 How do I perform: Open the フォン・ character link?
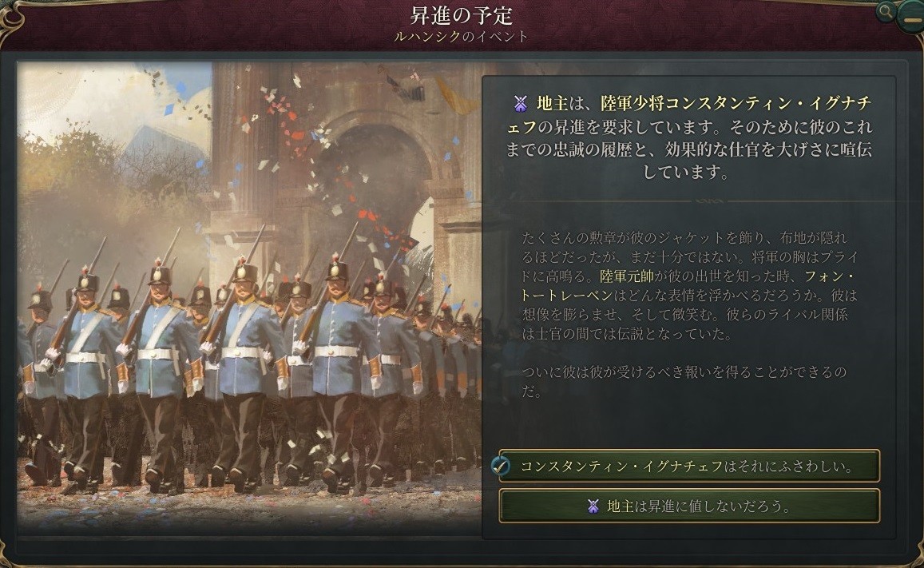point(829,276)
